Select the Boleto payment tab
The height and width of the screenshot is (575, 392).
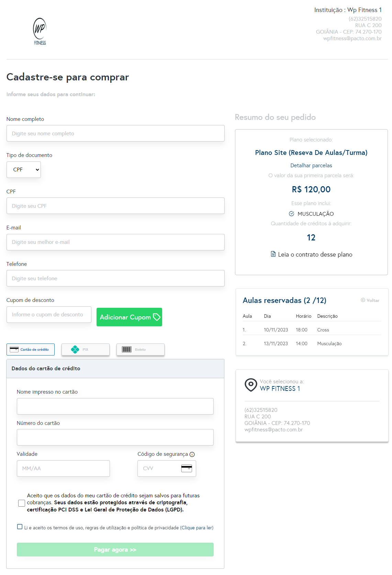point(140,349)
